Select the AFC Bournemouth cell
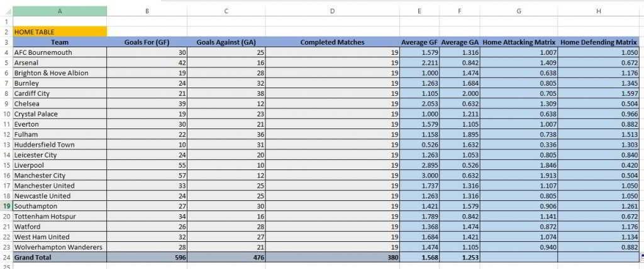 (x=60, y=52)
